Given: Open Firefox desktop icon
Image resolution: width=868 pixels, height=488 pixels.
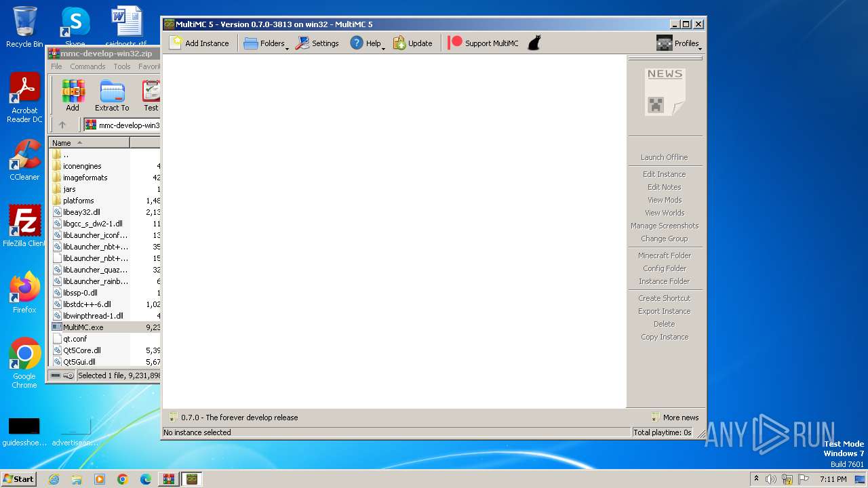Looking at the screenshot, I should [24, 293].
